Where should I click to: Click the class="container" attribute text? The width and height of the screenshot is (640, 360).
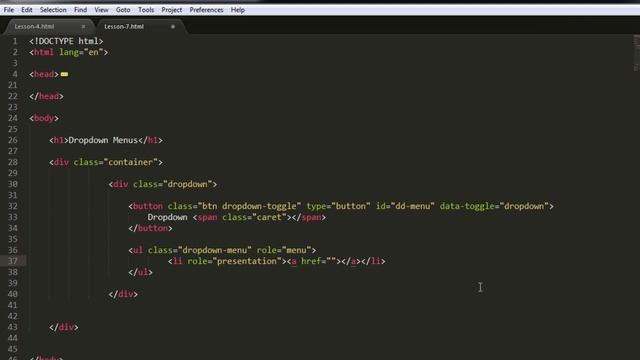click(116, 162)
